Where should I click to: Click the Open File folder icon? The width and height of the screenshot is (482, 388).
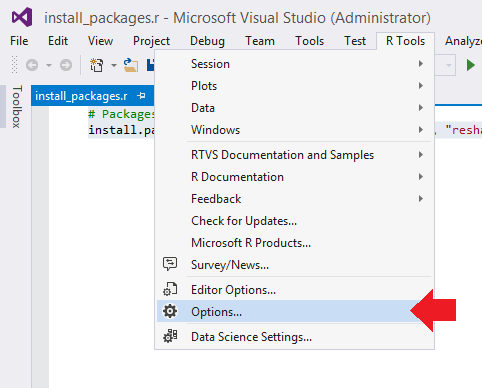tap(131, 65)
